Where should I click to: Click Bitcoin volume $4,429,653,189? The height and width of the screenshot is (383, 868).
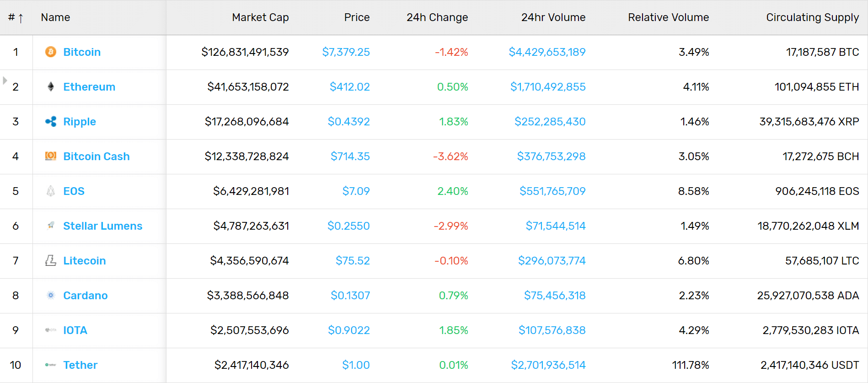[547, 52]
